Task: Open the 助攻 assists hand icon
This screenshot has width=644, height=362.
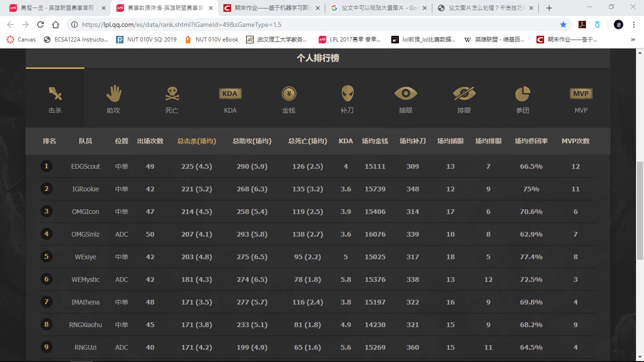Action: point(114,94)
